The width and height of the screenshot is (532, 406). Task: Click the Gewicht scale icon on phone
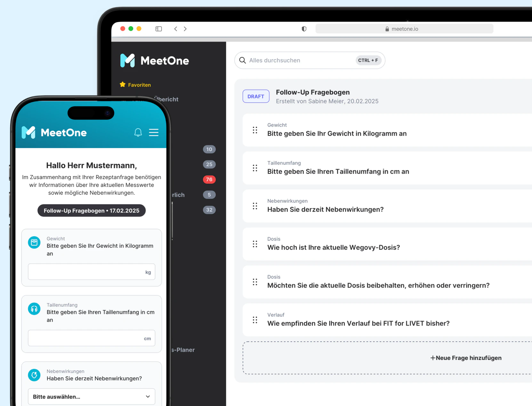(34, 242)
